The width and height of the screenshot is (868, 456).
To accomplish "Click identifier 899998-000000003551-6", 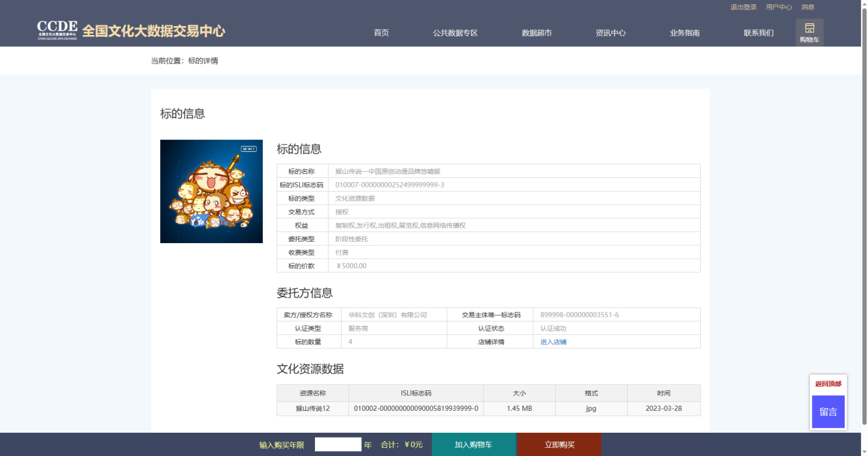I will tap(580, 315).
